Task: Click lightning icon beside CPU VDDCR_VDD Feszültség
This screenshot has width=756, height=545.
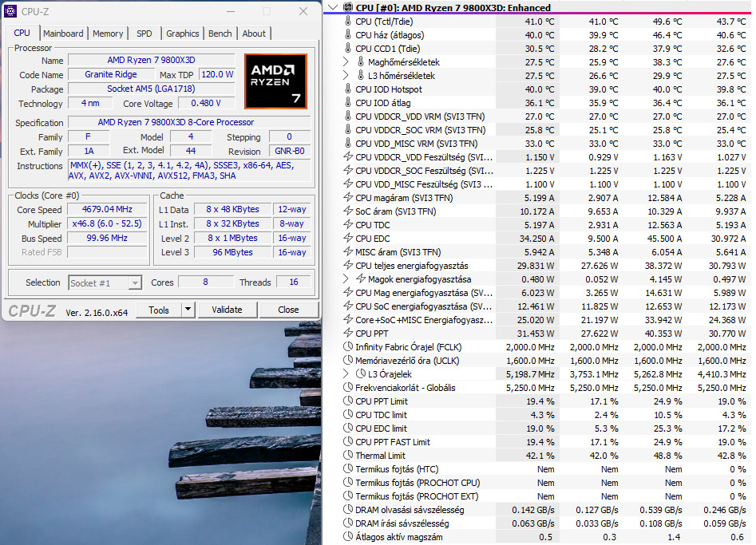Action: point(347,156)
